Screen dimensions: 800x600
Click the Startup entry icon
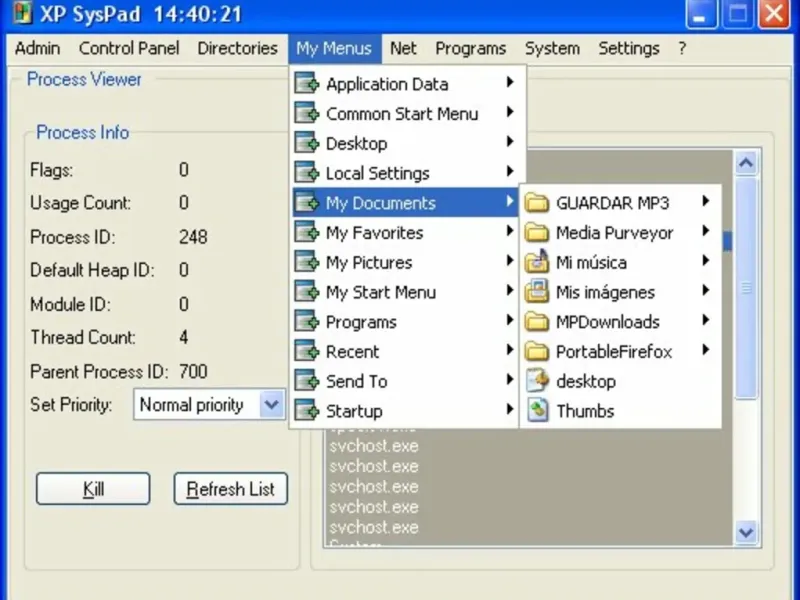[x=307, y=410]
